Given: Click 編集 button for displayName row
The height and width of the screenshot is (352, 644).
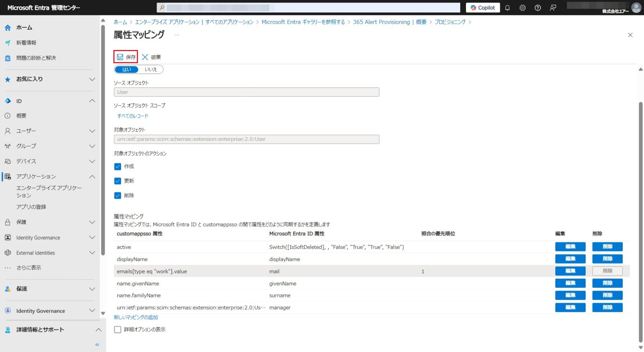Looking at the screenshot, I should pyautogui.click(x=570, y=259).
